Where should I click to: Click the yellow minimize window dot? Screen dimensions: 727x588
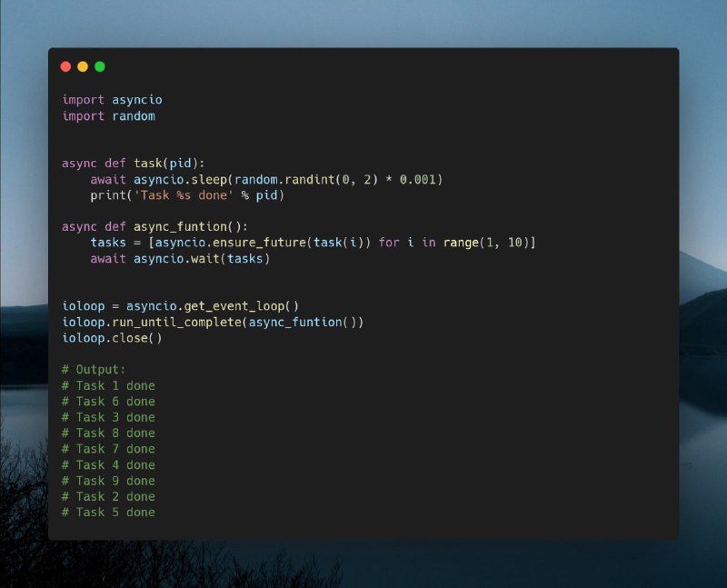(83, 66)
